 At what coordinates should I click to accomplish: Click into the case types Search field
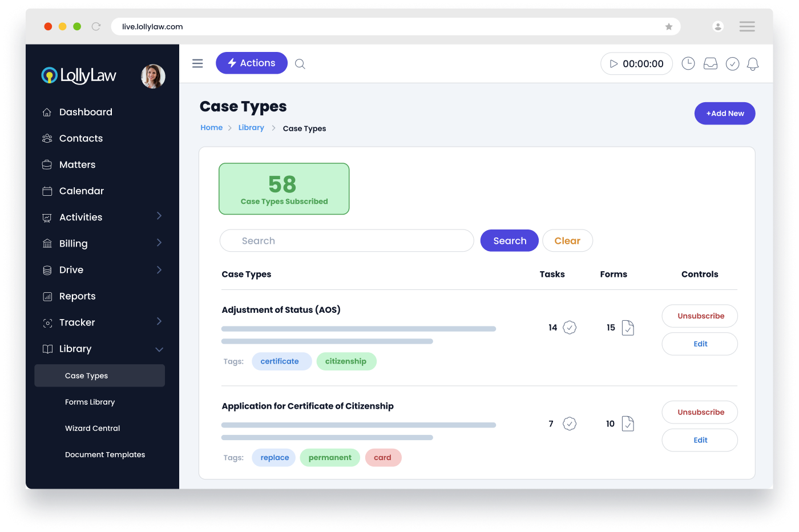pos(346,241)
